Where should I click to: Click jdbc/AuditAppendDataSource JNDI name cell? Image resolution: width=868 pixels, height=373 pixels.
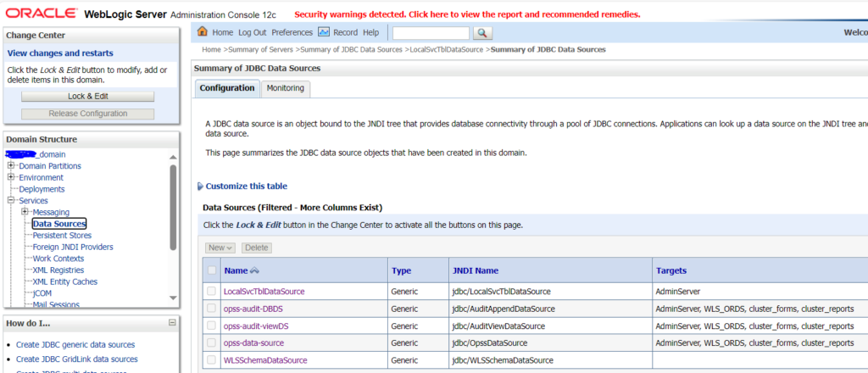click(504, 309)
